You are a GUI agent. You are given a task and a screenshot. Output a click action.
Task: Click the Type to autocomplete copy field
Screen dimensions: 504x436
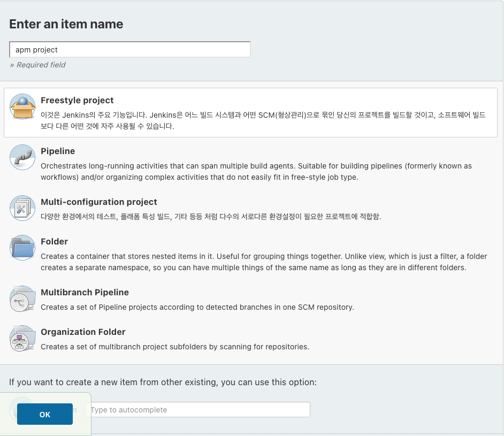pos(197,410)
